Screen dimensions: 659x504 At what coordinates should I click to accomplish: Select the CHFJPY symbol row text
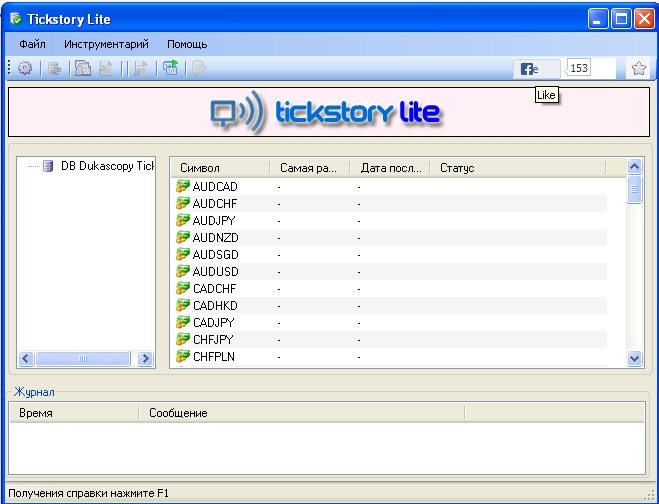213,340
